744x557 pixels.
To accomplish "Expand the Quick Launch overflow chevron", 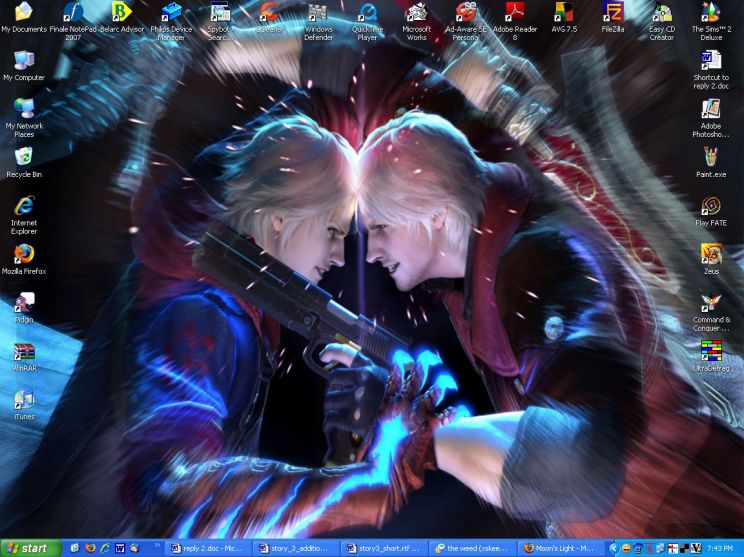I will coord(158,546).
